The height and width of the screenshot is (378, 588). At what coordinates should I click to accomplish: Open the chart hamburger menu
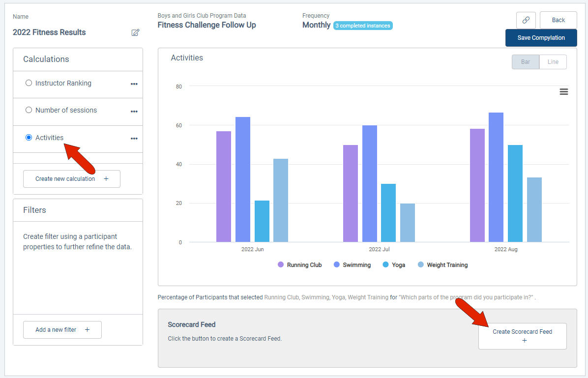[563, 91]
